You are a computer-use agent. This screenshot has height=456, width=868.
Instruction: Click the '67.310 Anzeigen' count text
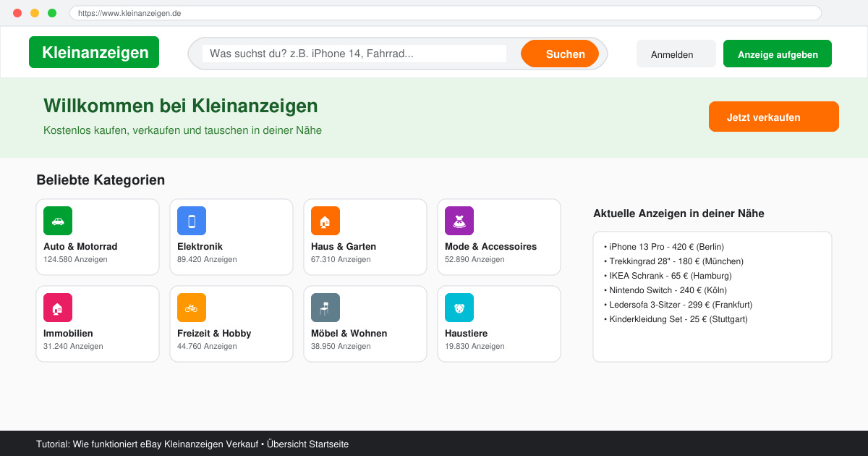[341, 259]
